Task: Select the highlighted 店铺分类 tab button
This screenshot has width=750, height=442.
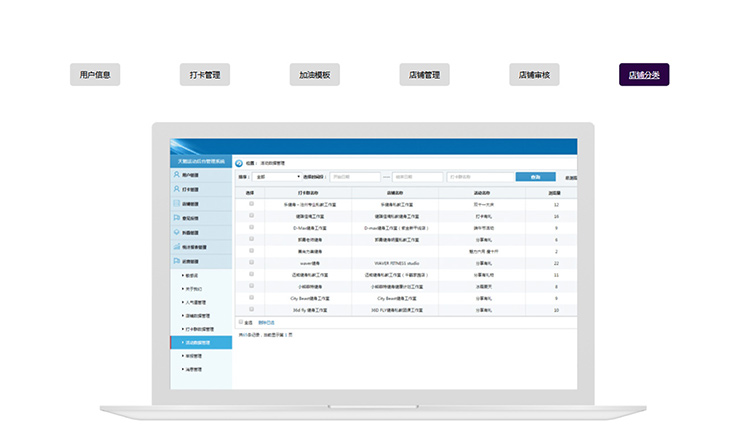Action: pyautogui.click(x=644, y=75)
